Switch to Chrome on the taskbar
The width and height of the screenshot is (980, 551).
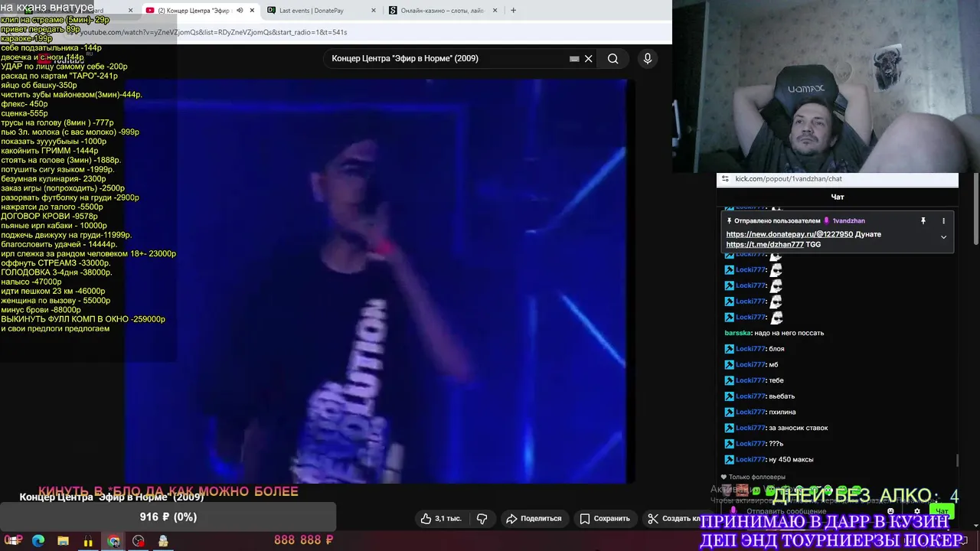113,540
